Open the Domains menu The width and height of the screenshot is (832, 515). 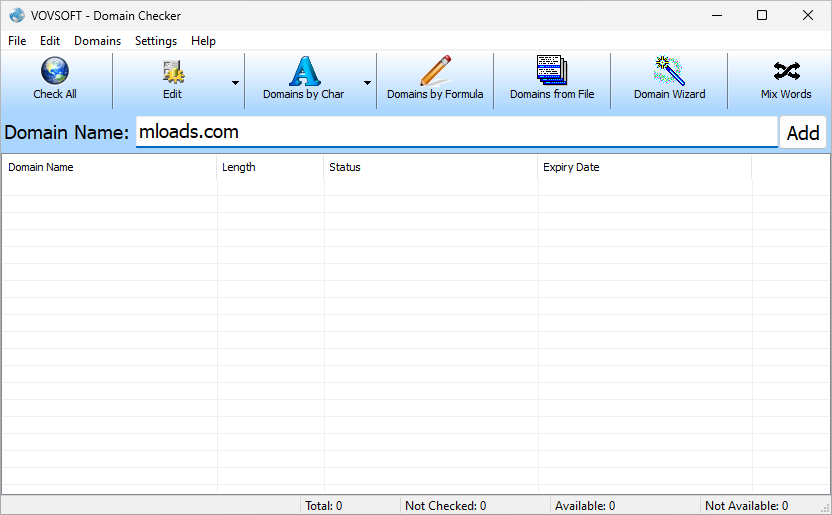click(x=98, y=41)
